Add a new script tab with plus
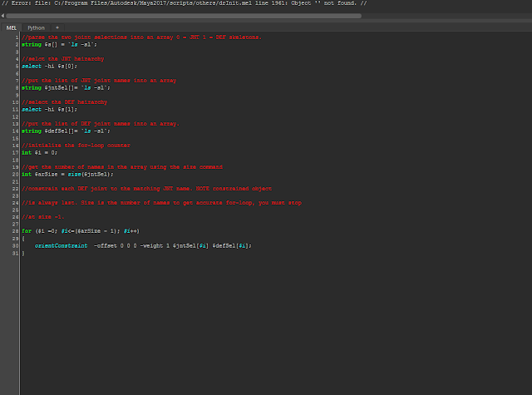The image size is (532, 395). [x=57, y=27]
